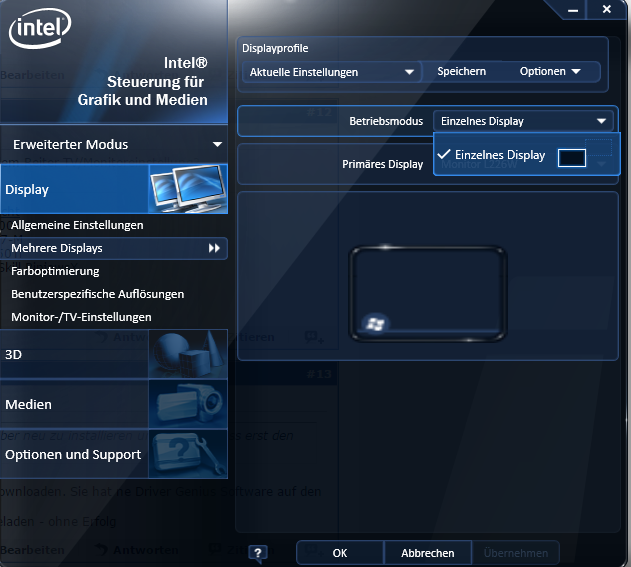Open the Optionen dropdown menu
This screenshot has width=631, height=567.
pyautogui.click(x=550, y=72)
